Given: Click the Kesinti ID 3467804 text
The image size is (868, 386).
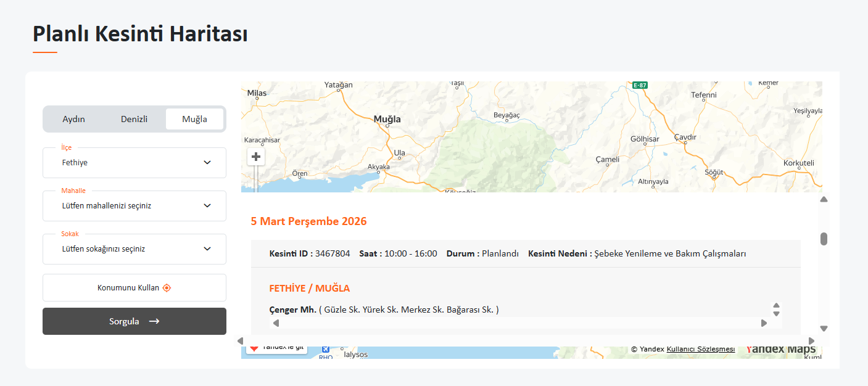Looking at the screenshot, I should click(310, 253).
